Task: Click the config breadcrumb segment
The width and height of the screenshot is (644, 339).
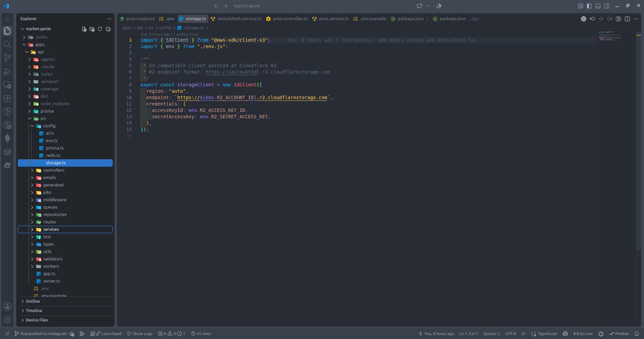Action: point(165,27)
